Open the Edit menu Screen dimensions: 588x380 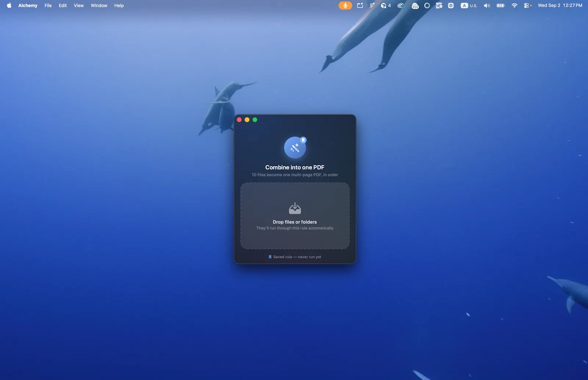(x=63, y=6)
